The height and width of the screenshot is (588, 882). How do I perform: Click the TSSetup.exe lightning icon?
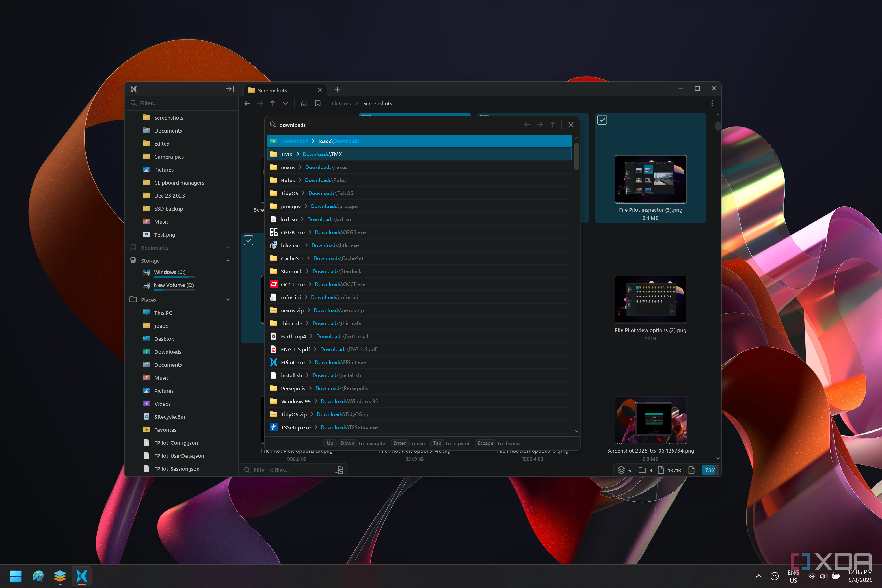click(273, 427)
